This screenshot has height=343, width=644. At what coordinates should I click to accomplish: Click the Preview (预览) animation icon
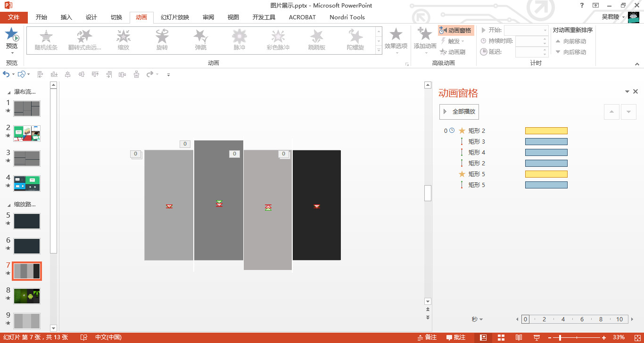[12, 35]
